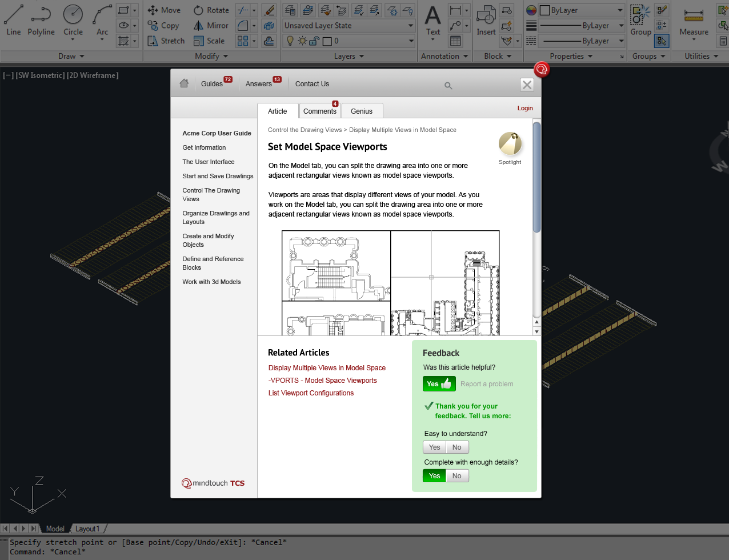Expand the Draw panel
The height and width of the screenshot is (560, 729).
(x=71, y=56)
